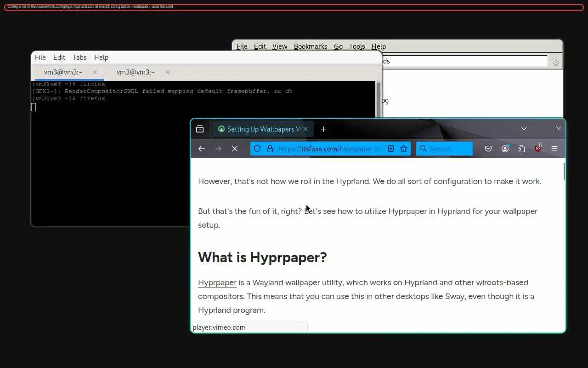
Task: Save page to Pocket
Action: click(x=488, y=149)
